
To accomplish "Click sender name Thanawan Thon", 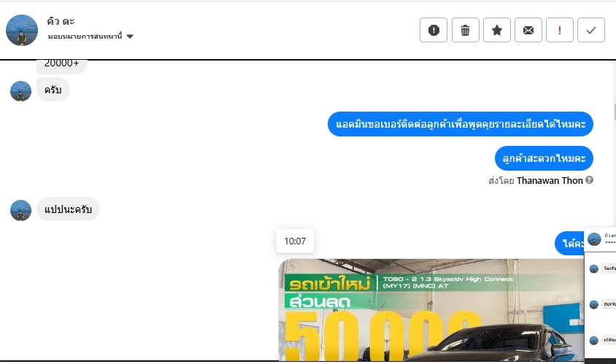I will coord(550,180).
